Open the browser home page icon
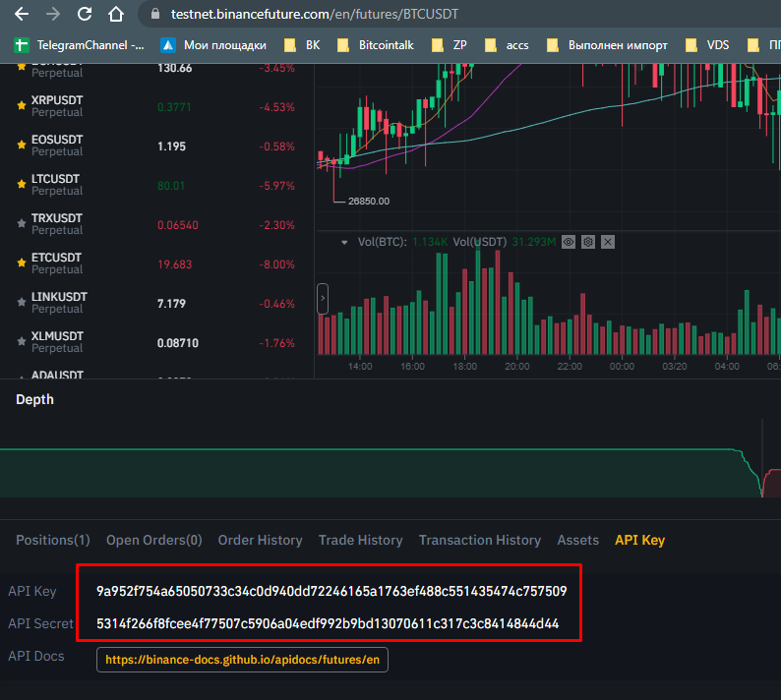Screen dimensions: 781x700 [116, 14]
